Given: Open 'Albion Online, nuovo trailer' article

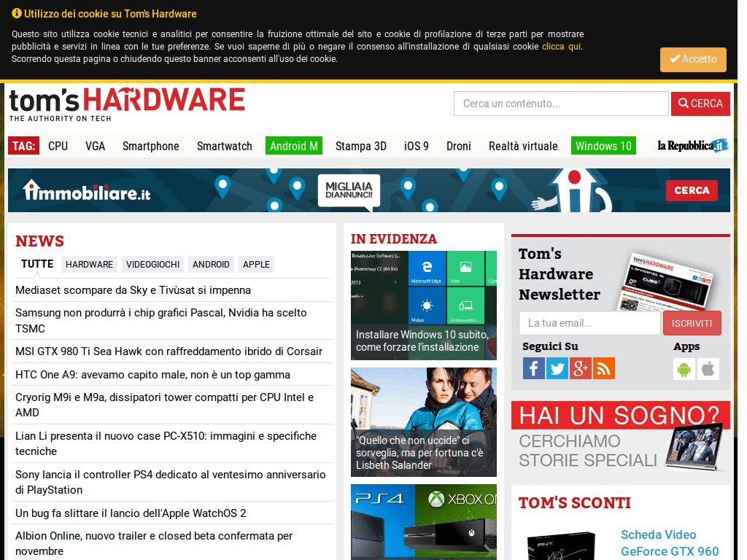Looking at the screenshot, I should pyautogui.click(x=154, y=543).
